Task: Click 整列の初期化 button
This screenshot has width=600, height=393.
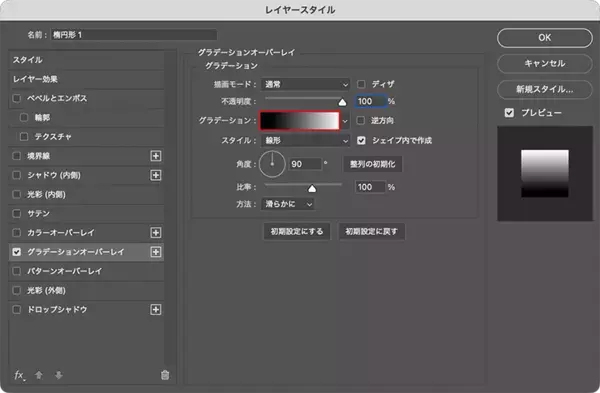Action: (x=372, y=164)
